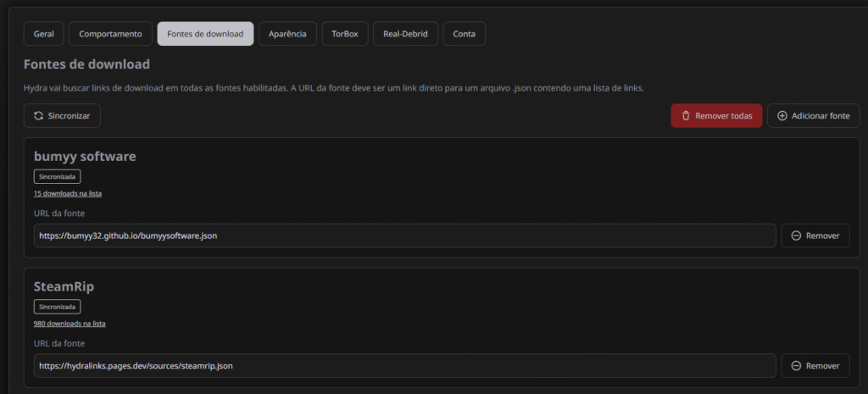
Task: Click the trash icon in Remover todas
Action: coord(686,115)
